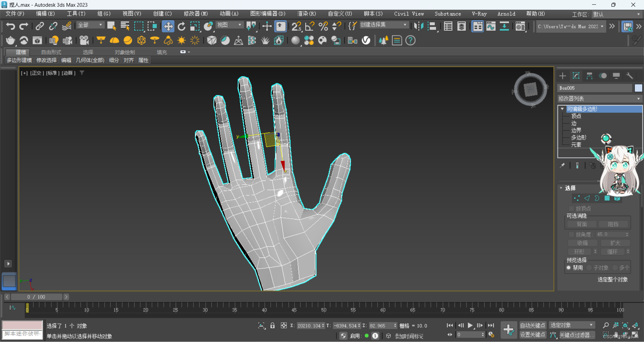Screen dimensions: 644x342
Task: Open the 文件(F) menu
Action: coord(15,14)
